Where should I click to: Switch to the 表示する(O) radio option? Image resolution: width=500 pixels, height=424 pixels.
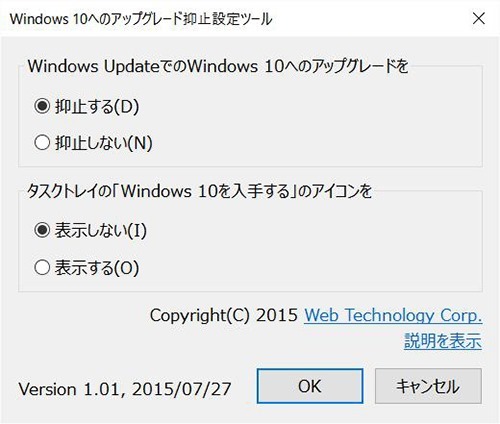42,267
